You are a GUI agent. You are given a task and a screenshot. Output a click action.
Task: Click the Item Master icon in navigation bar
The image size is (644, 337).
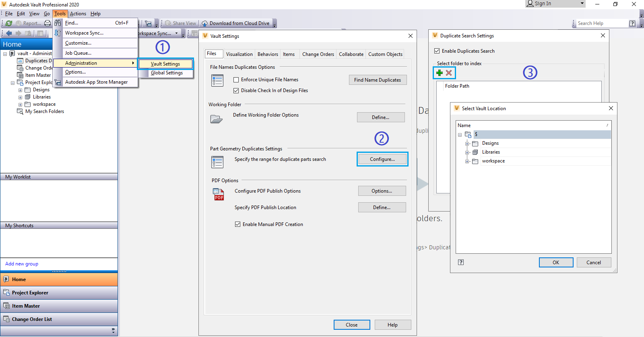pyautogui.click(x=6, y=306)
